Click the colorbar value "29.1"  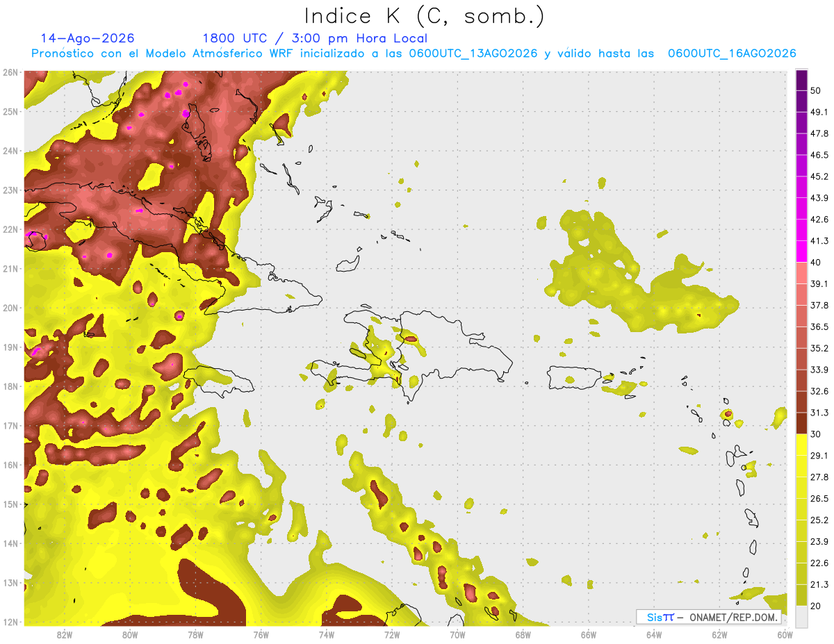click(x=819, y=456)
